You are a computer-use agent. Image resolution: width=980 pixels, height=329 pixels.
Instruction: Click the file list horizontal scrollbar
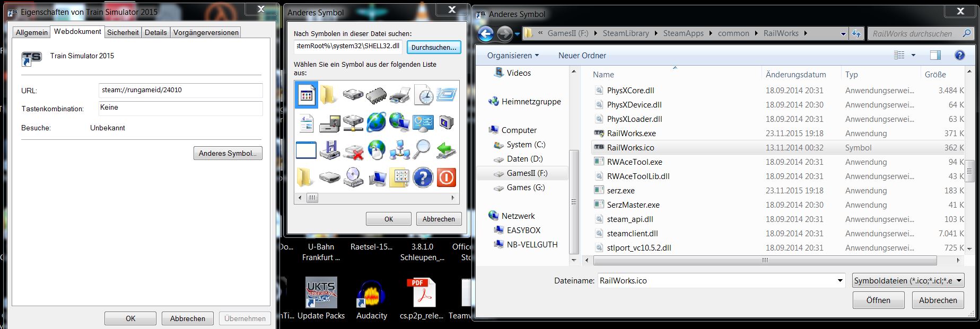[764, 260]
